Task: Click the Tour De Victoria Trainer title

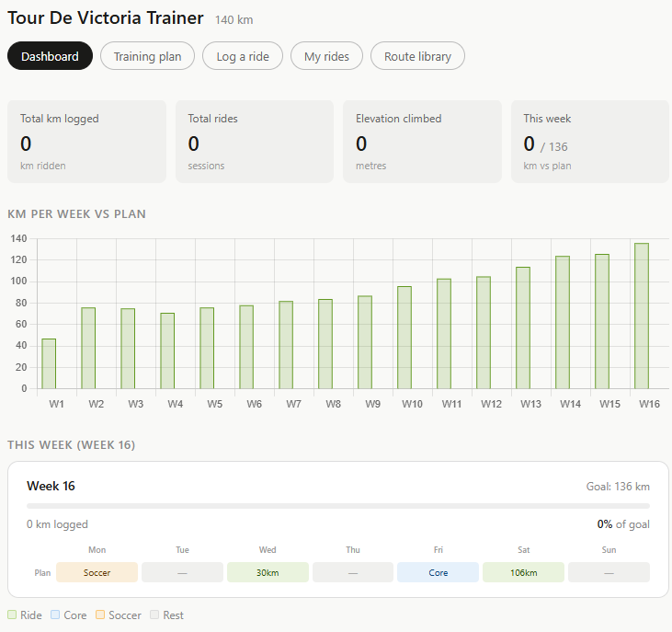Action: (x=106, y=18)
